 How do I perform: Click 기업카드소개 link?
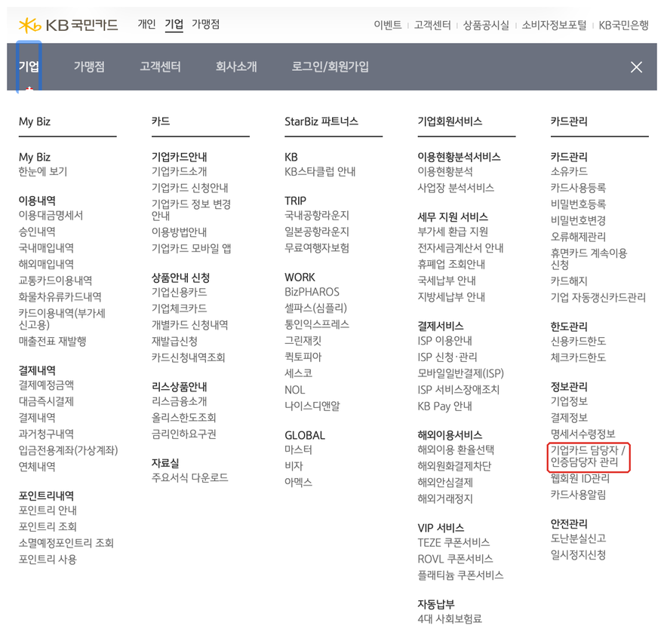coord(179,171)
